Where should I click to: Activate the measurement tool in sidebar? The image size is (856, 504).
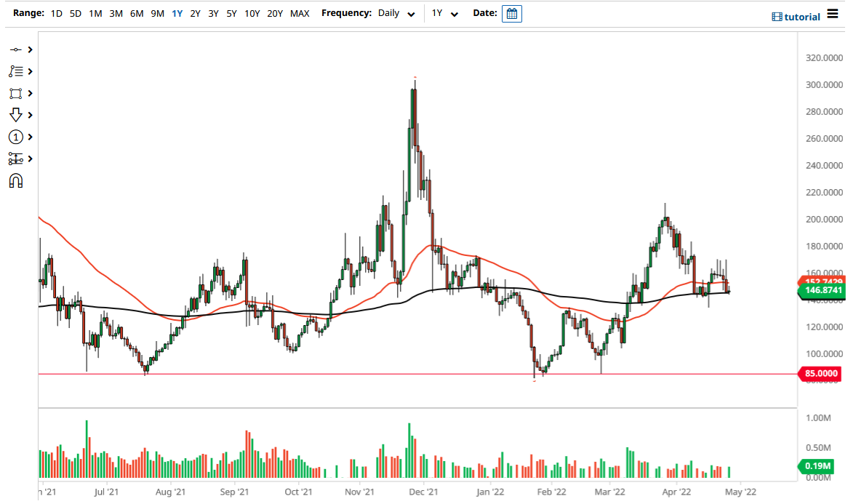click(x=16, y=158)
